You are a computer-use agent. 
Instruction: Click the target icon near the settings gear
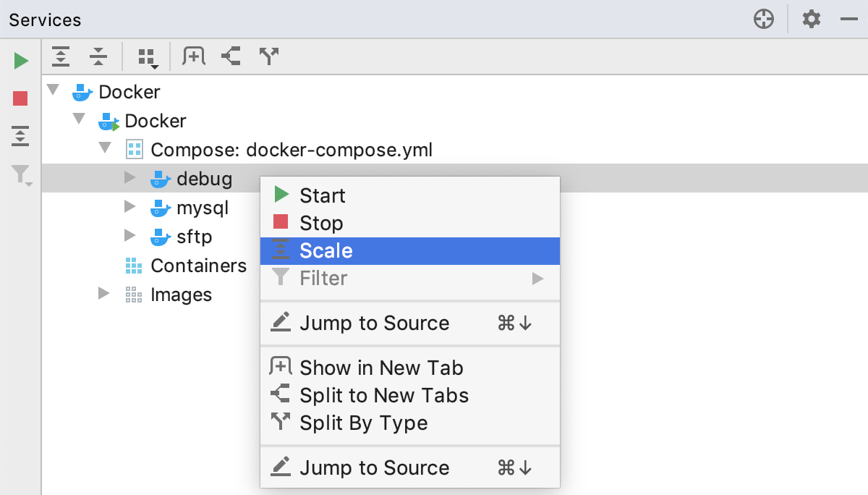click(764, 20)
